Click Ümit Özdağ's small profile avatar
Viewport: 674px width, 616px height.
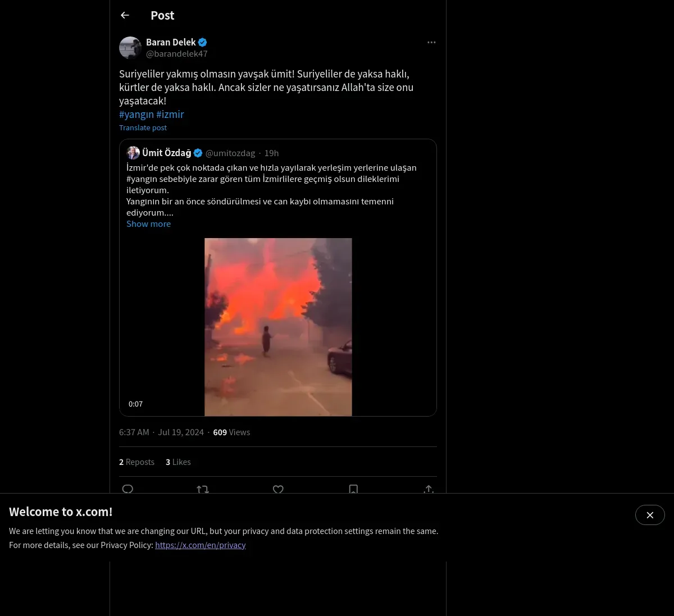133,153
